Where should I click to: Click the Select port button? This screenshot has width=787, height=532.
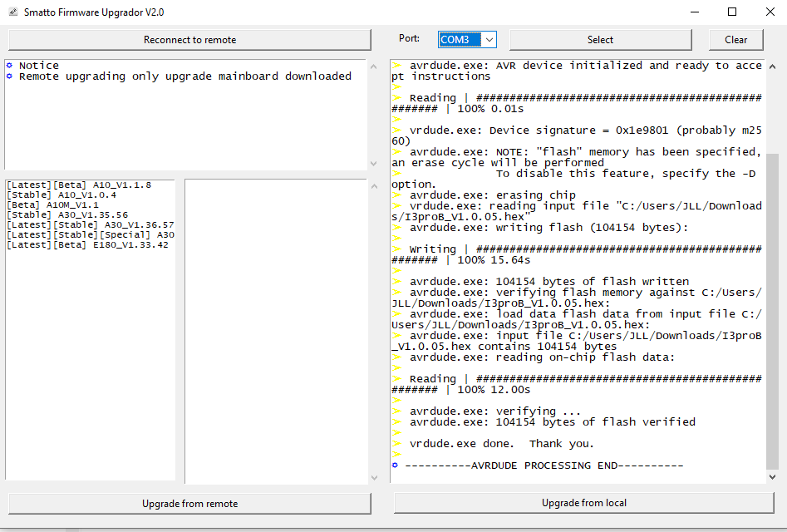coord(600,40)
